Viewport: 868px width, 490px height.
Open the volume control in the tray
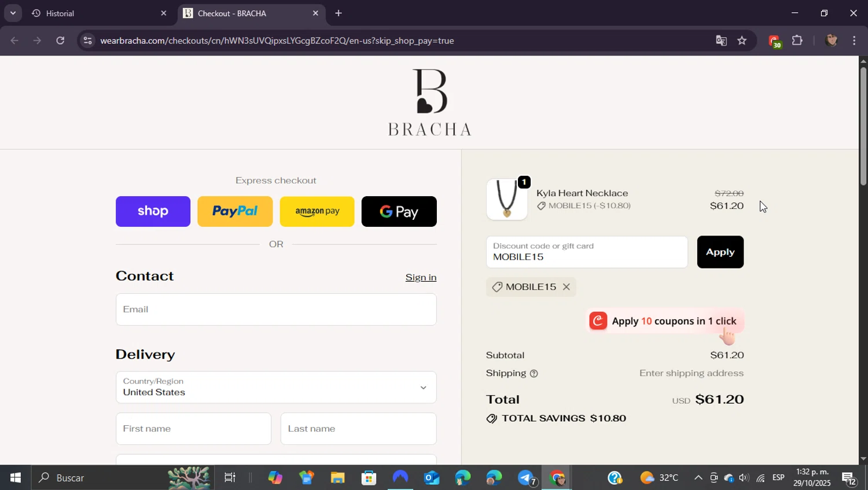tap(744, 478)
